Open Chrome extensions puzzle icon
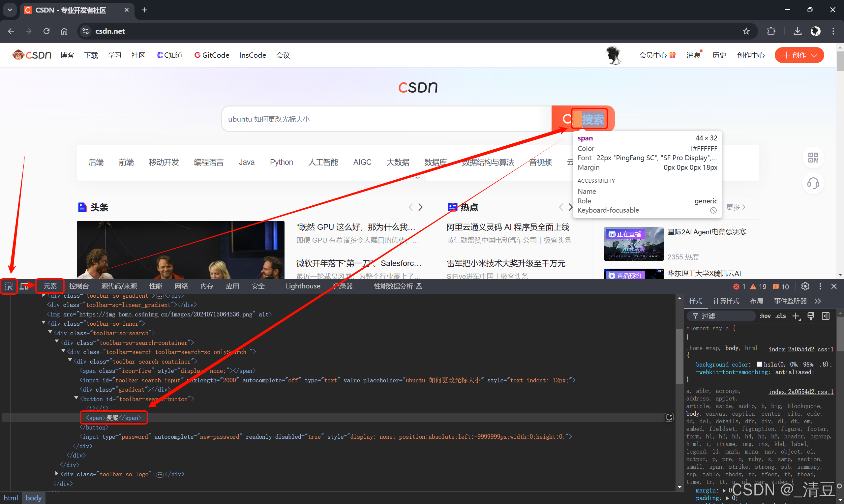Viewport: 844px width, 504px height. pyautogui.click(x=771, y=31)
